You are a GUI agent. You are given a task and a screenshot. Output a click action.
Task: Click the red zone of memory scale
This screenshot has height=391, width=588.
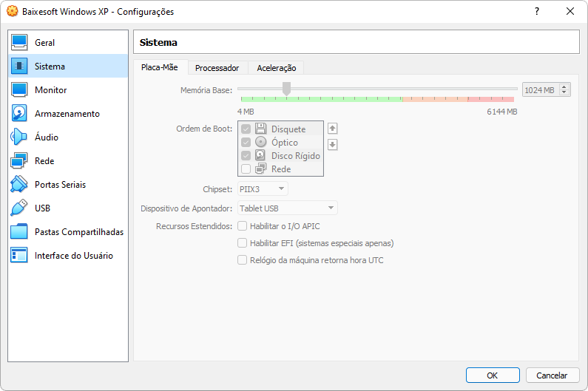491,99
